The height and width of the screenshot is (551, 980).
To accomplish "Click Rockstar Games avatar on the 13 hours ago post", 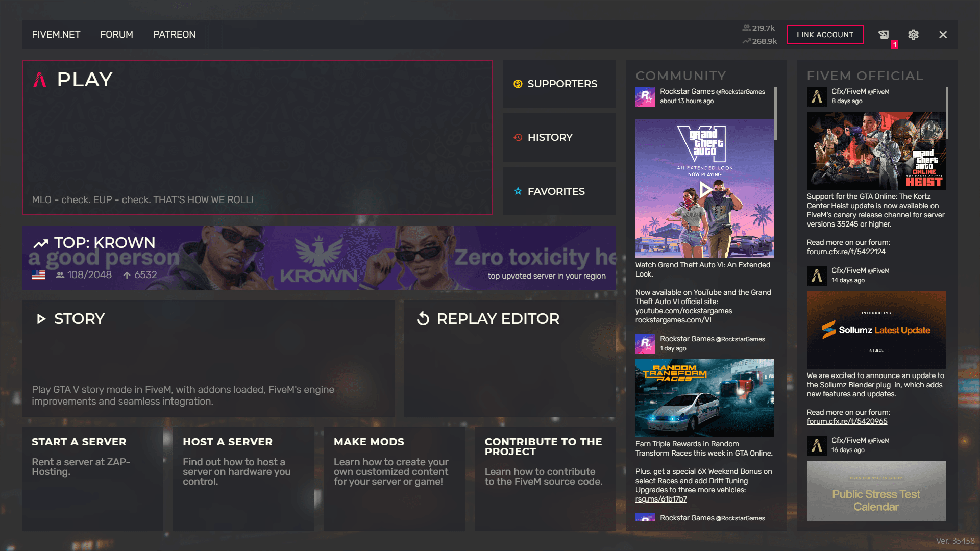I will point(645,96).
